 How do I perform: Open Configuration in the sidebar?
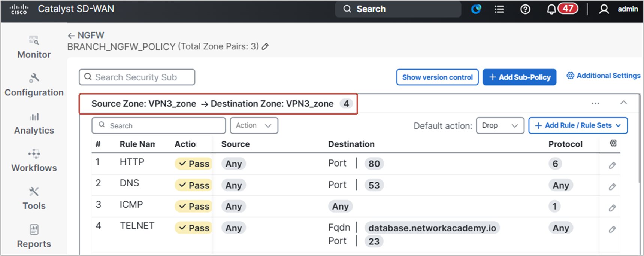(34, 85)
